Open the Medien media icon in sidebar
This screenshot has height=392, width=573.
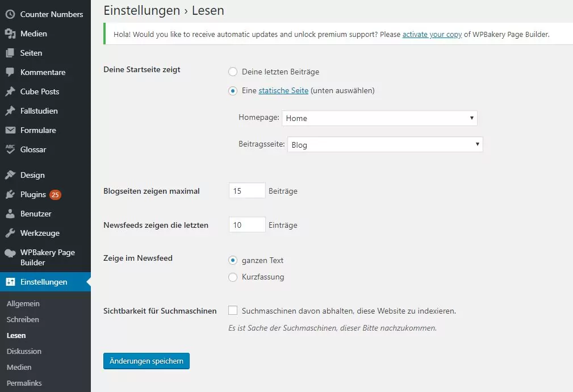pos(10,34)
